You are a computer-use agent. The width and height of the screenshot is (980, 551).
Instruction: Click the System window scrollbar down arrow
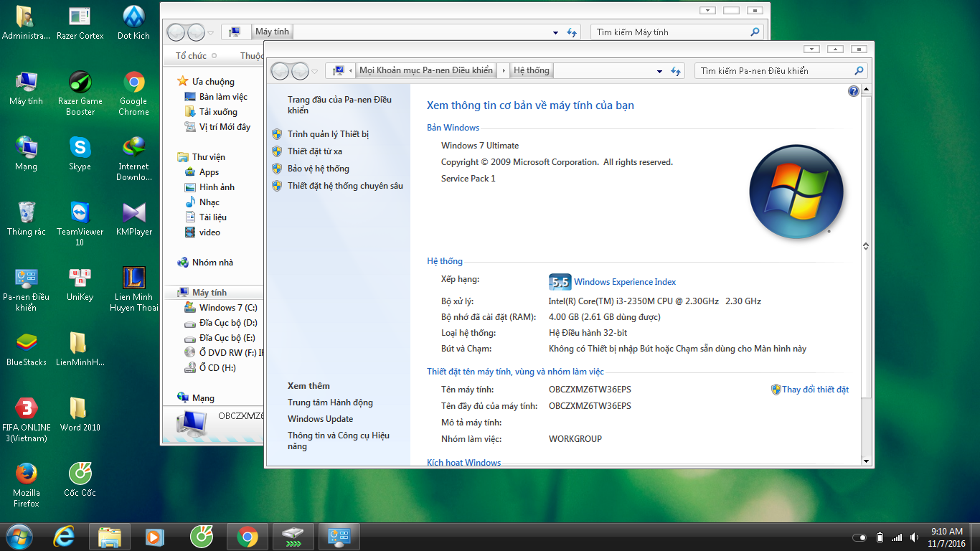pos(866,461)
